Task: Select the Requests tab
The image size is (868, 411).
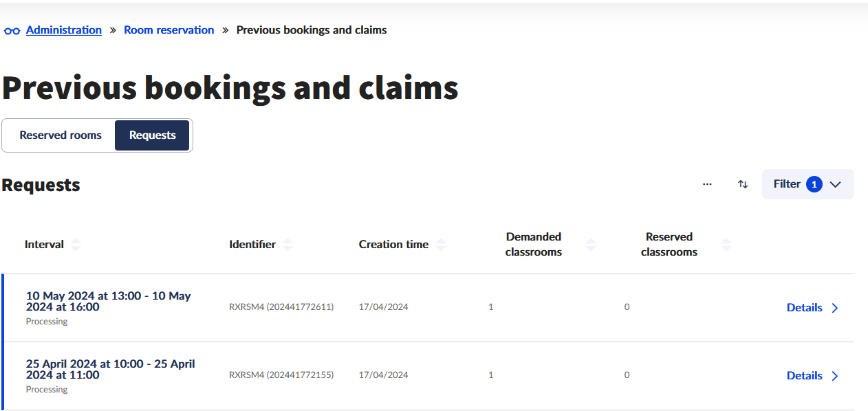Action: (x=152, y=135)
